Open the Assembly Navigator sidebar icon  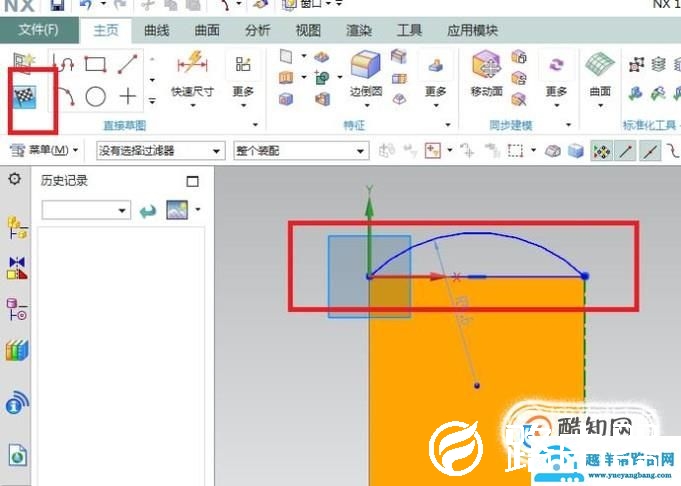(x=17, y=228)
